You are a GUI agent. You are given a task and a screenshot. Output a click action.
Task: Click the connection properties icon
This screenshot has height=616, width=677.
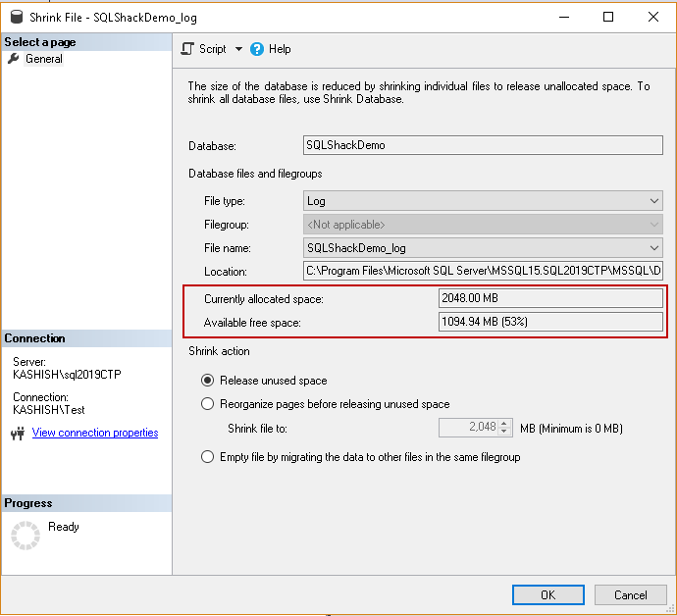17,434
